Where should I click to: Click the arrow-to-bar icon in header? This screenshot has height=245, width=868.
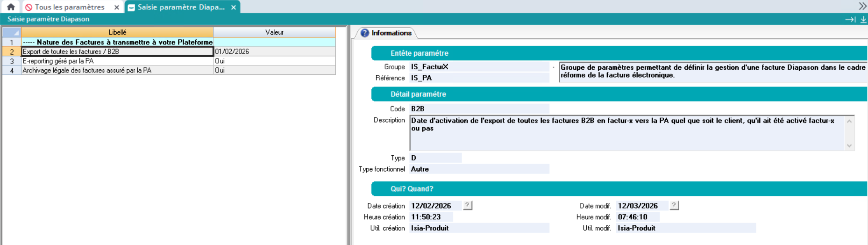tap(850, 19)
